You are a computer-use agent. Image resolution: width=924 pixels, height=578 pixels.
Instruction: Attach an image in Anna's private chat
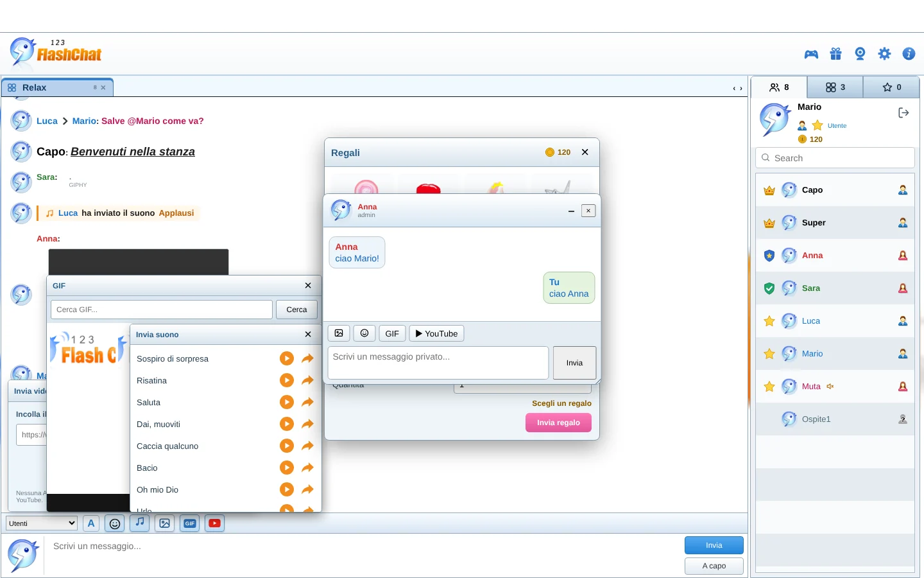339,333
